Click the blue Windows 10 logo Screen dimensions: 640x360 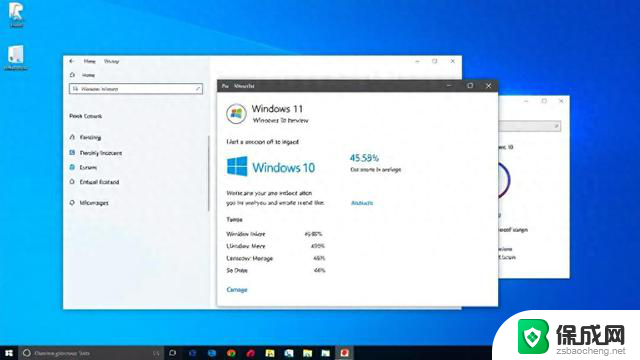coord(237,167)
